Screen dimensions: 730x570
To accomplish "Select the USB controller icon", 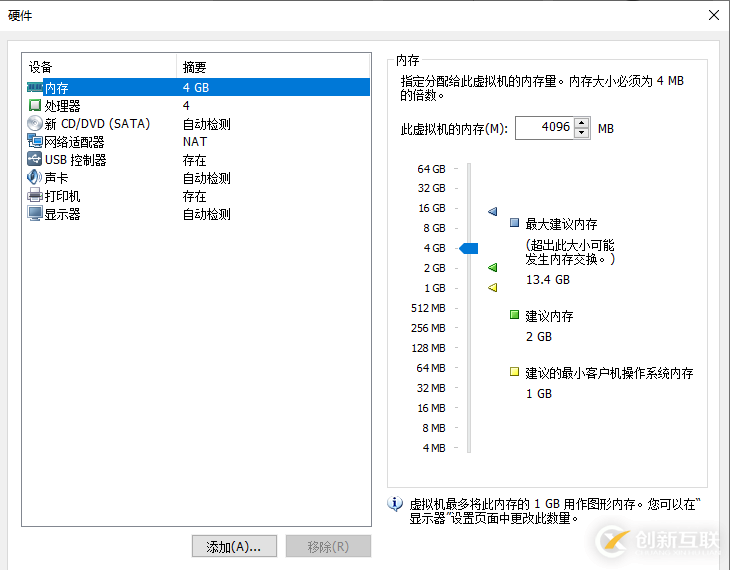I will click(35, 159).
